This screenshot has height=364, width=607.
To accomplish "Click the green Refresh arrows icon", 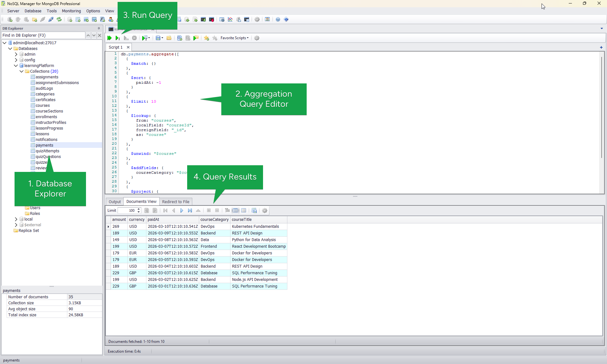I will [59, 20].
